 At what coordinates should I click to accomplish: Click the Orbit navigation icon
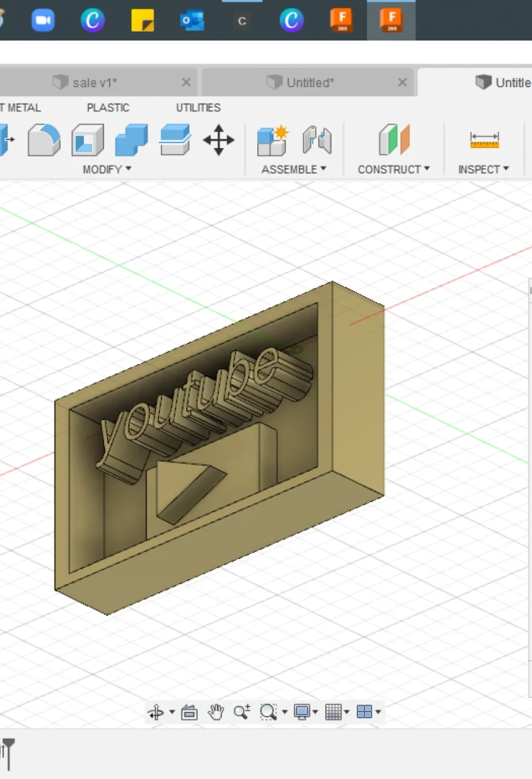[156, 712]
